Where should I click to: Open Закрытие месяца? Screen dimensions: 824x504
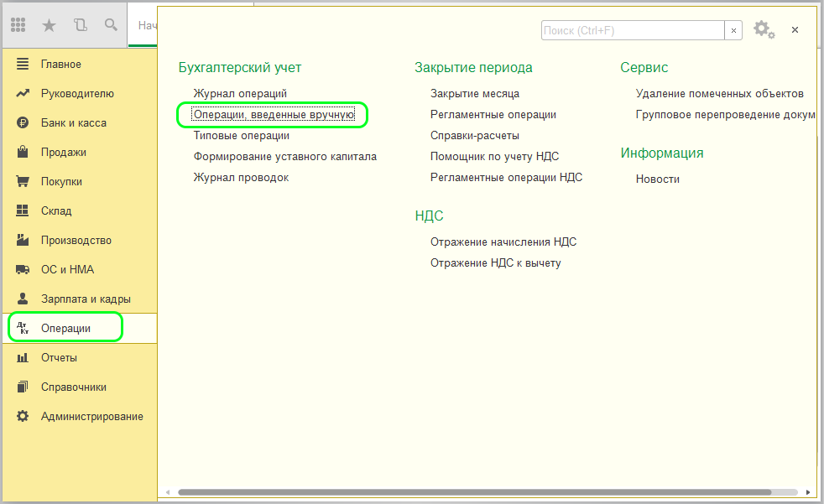[474, 93]
